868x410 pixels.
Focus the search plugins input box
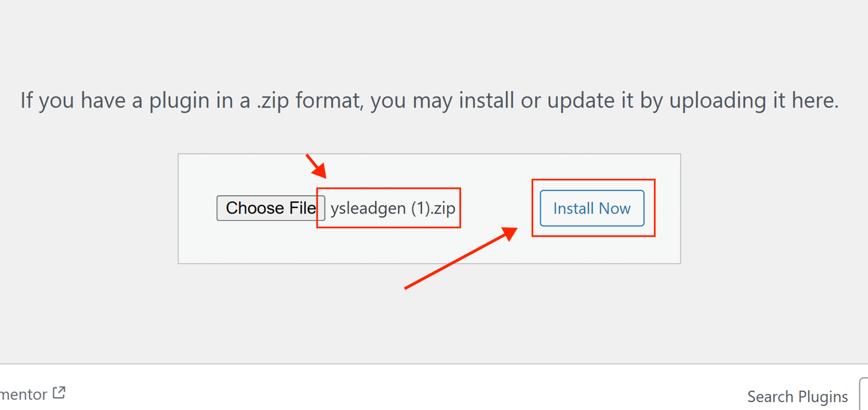pyautogui.click(x=864, y=394)
